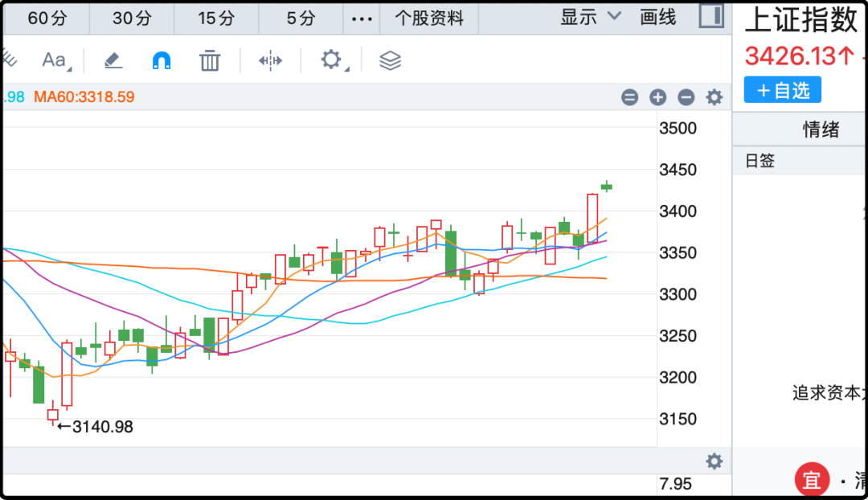The height and width of the screenshot is (500, 868).
Task: Toggle the 画线 drawing mode
Action: (658, 17)
